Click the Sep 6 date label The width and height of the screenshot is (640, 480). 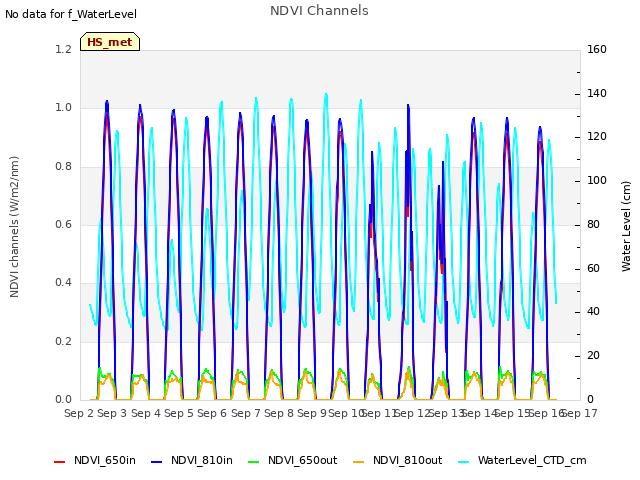pos(212,413)
